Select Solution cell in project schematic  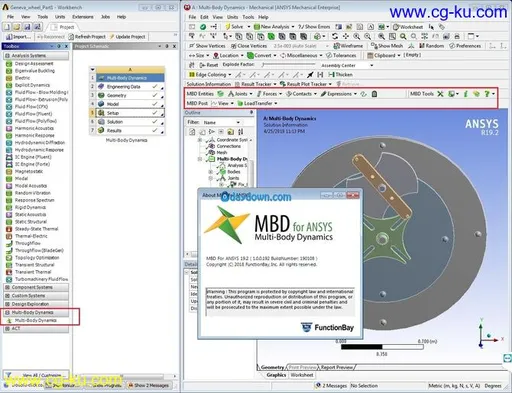(x=130, y=122)
